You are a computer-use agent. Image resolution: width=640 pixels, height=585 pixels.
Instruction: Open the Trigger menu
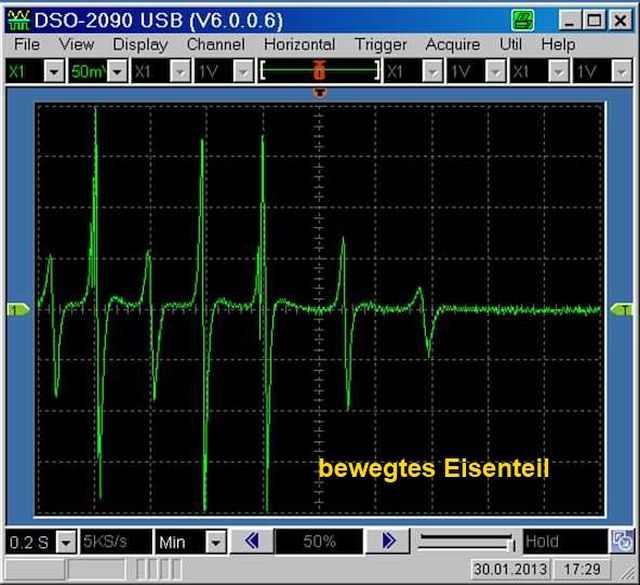[x=380, y=44]
